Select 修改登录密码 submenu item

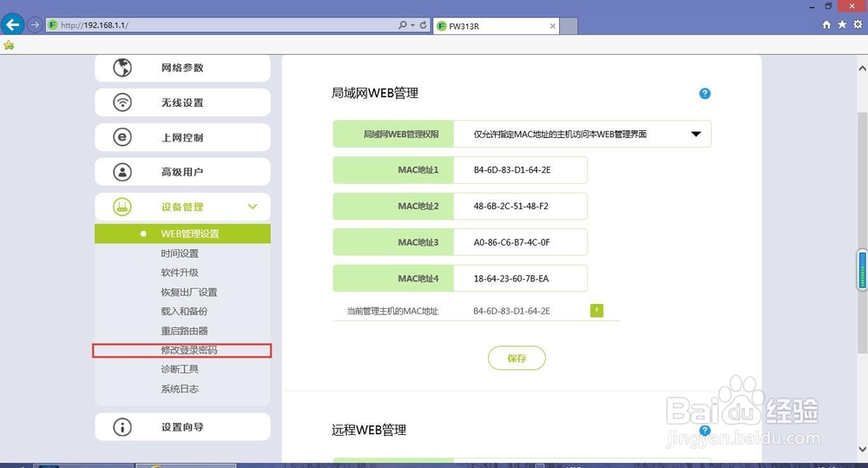click(189, 350)
